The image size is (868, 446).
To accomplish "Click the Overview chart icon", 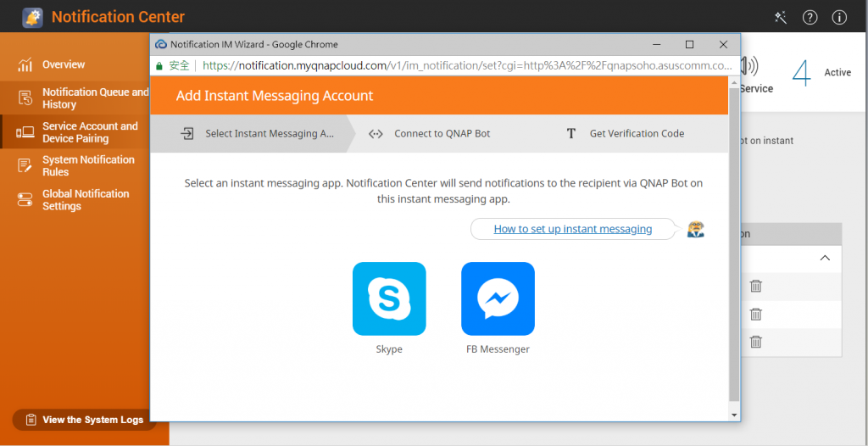I will 25,64.
